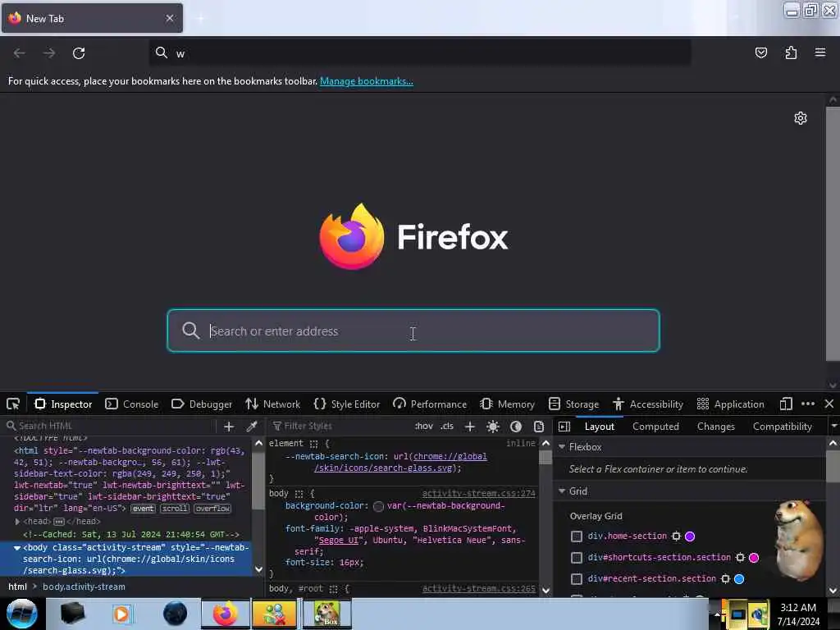Image resolution: width=840 pixels, height=630 pixels.
Task: Open Save to Pocket button
Action: pyautogui.click(x=760, y=52)
